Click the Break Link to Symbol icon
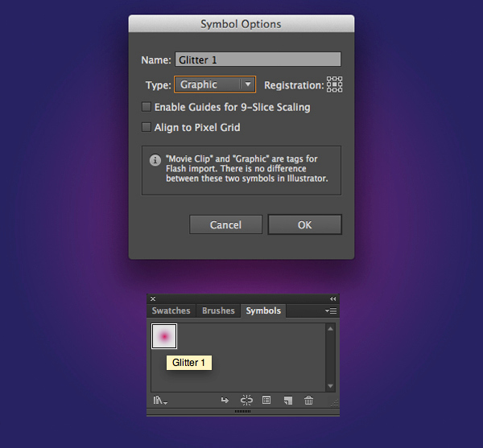Screen dimensions: 483x448 [x=246, y=400]
